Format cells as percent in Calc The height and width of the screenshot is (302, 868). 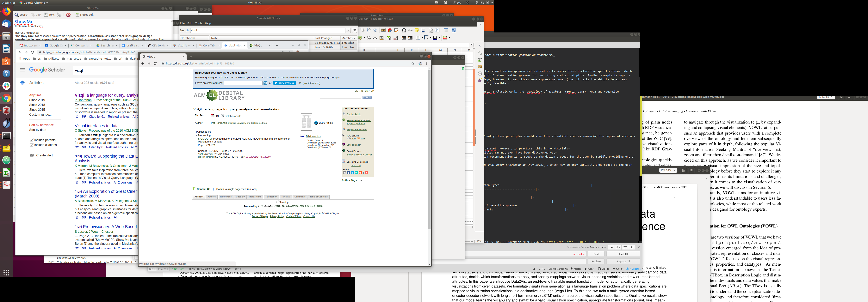click(x=369, y=38)
